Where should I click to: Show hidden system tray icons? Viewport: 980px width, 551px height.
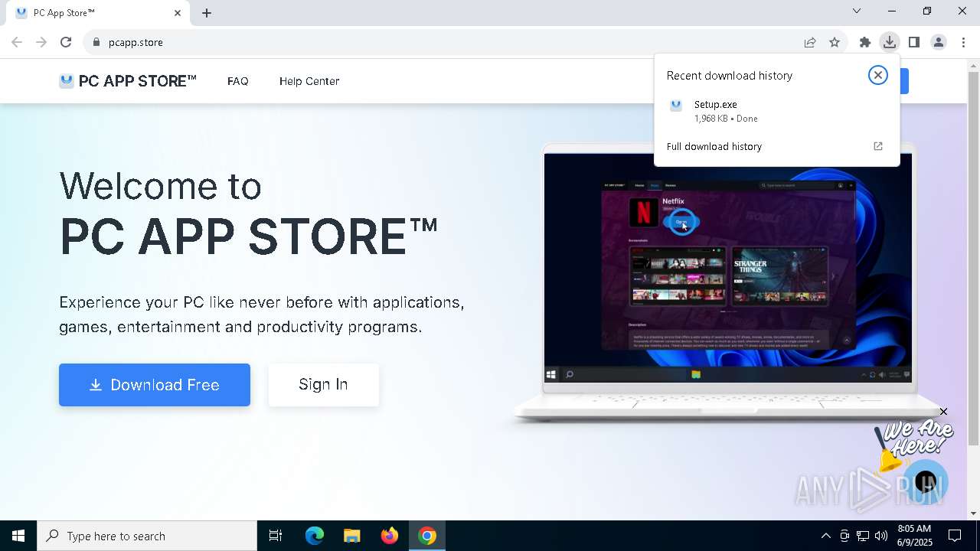tap(825, 536)
